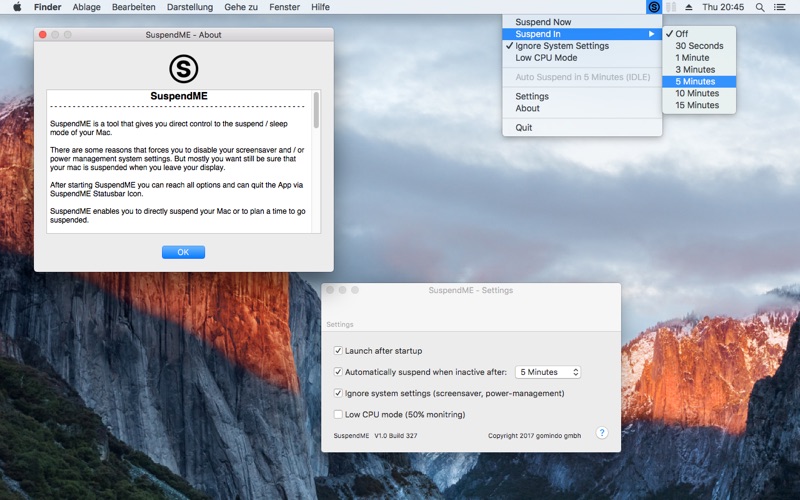
Task: Toggle Automatically suspend when inactive checkbox
Action: pos(338,372)
